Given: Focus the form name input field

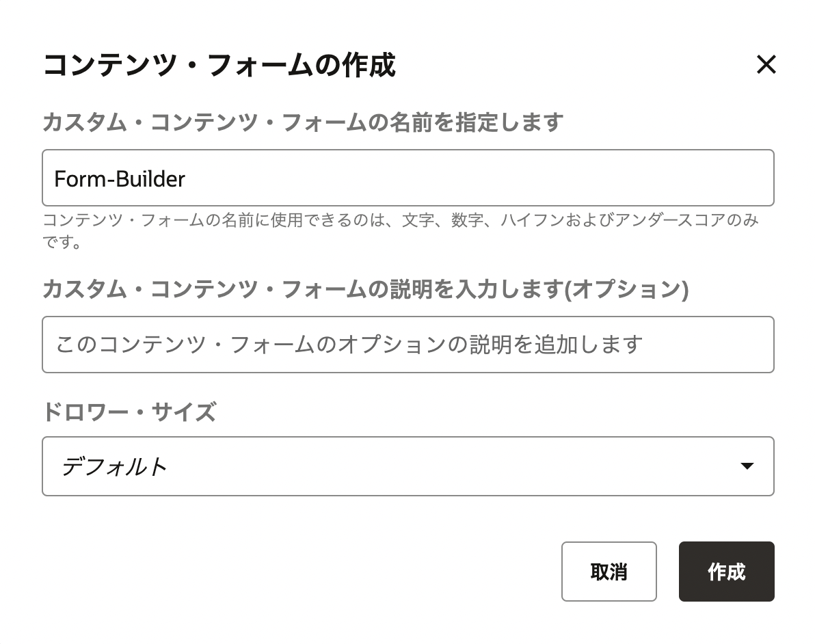Looking at the screenshot, I should [x=407, y=178].
